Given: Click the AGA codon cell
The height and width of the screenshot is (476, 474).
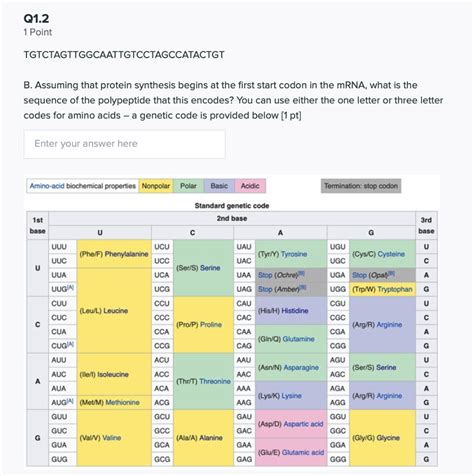Looking at the screenshot, I should [x=338, y=389].
